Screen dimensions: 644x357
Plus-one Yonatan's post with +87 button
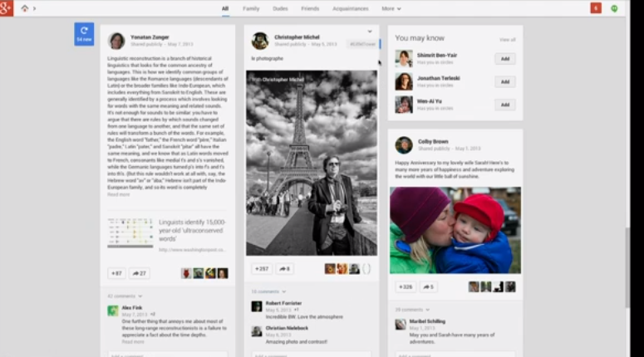coord(116,273)
